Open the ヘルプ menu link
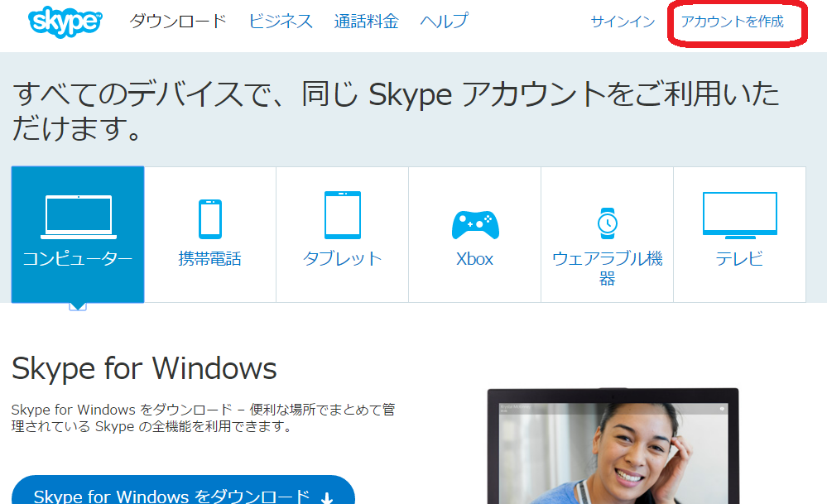This screenshot has height=504, width=827. pos(444,21)
